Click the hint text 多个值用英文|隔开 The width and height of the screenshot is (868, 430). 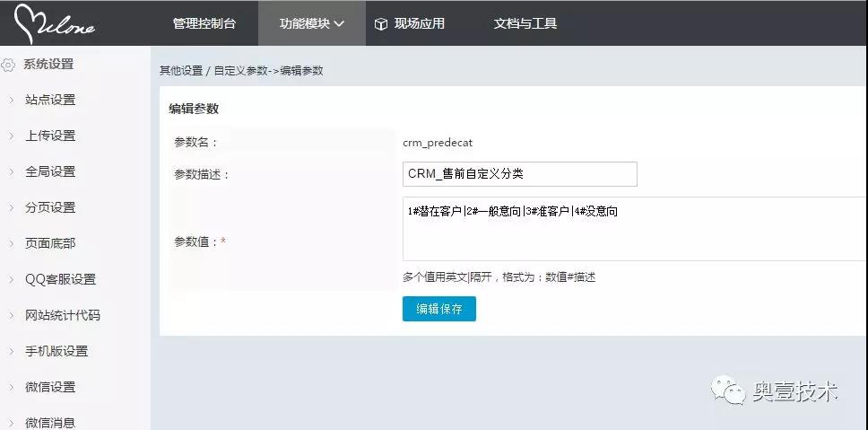tap(447, 277)
